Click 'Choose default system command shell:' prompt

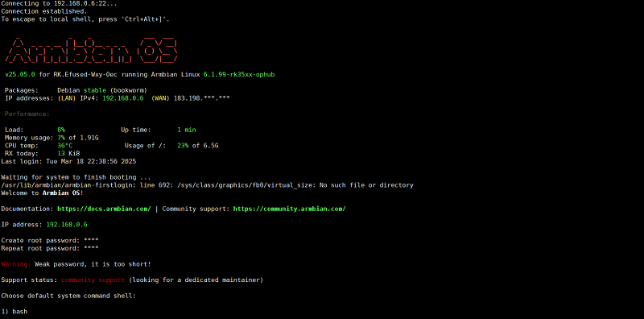click(68, 296)
